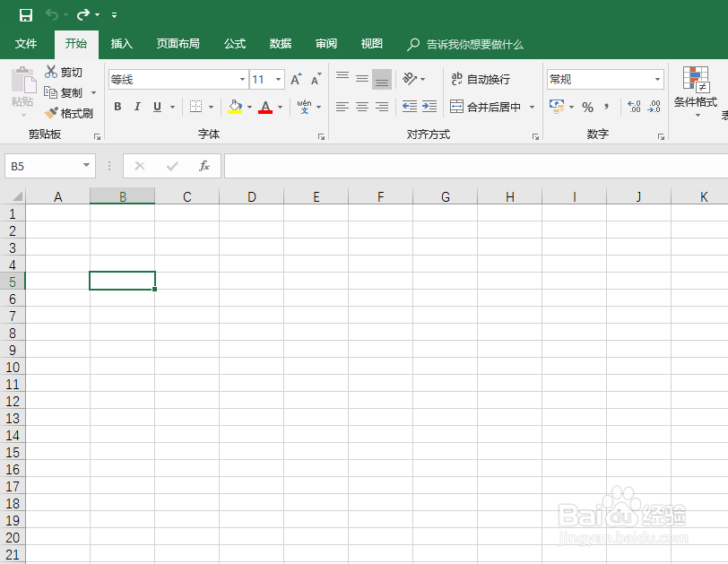
Task: Open the 条件格式 conditional formatting menu
Action: (x=696, y=92)
